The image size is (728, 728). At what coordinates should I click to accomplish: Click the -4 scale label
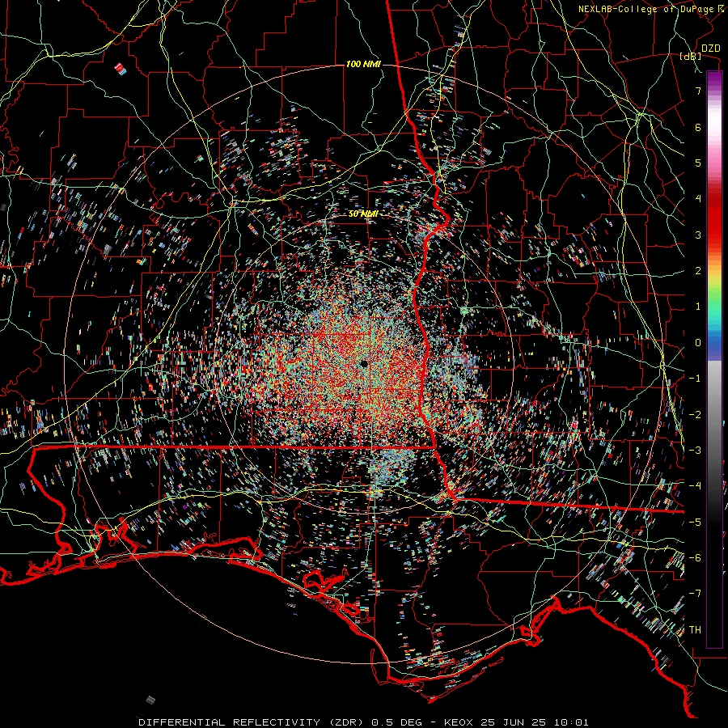point(695,485)
